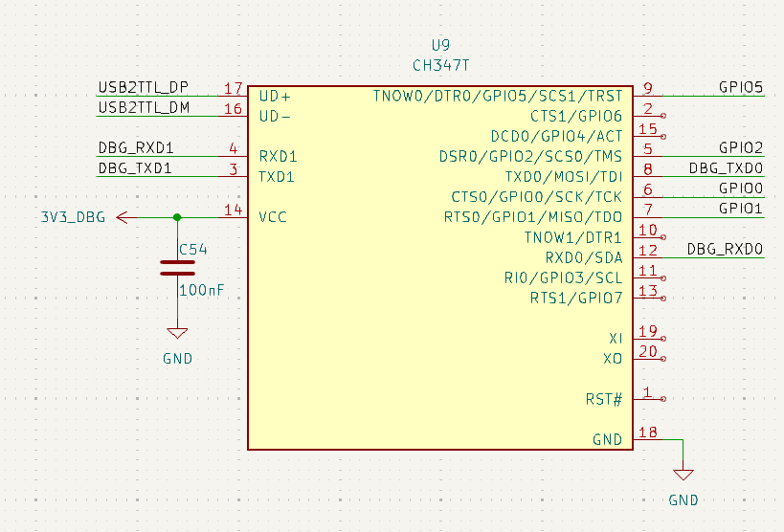Click the XO pin 20 endpoint
The image size is (784, 532).
pyautogui.click(x=662, y=359)
